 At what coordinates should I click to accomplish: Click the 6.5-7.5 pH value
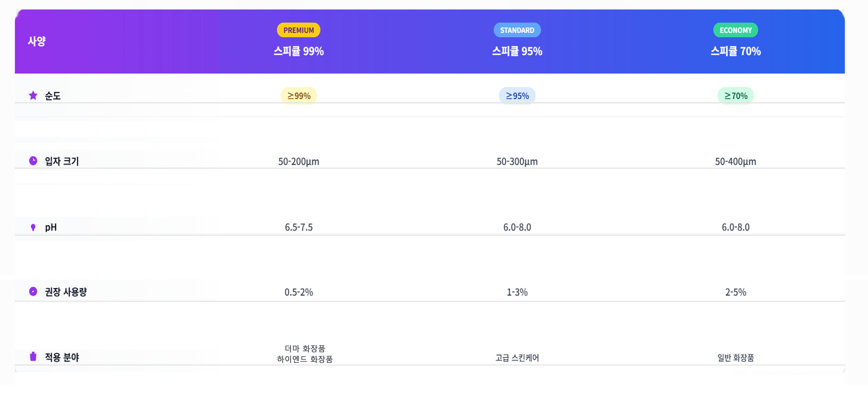299,227
